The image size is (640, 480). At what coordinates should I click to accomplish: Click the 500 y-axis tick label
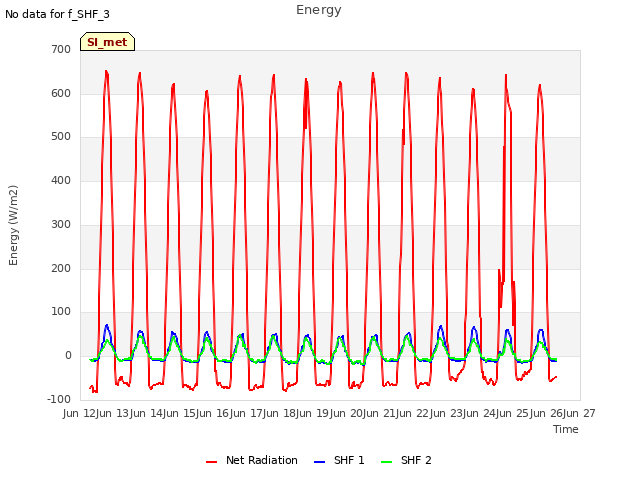click(61, 137)
